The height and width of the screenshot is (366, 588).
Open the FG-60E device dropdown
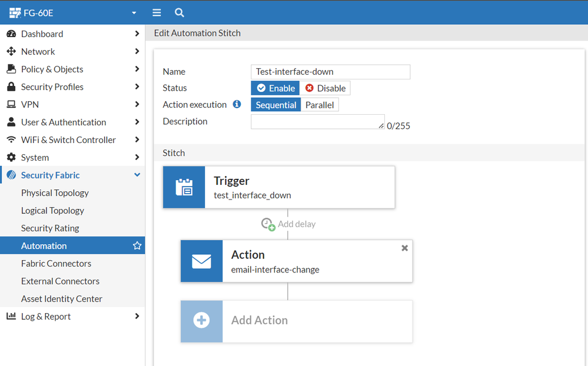pyautogui.click(x=134, y=12)
